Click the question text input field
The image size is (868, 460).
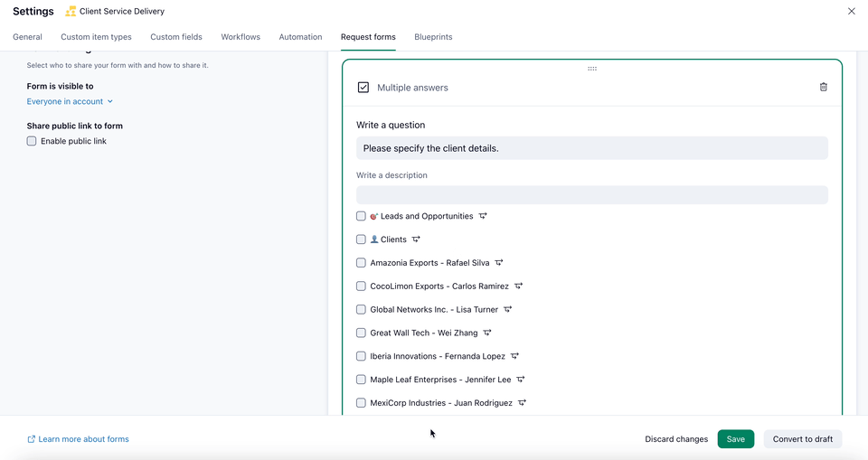click(591, 148)
